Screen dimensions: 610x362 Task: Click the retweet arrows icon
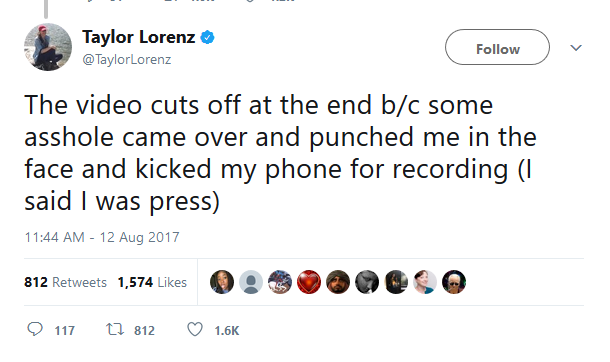[115, 330]
